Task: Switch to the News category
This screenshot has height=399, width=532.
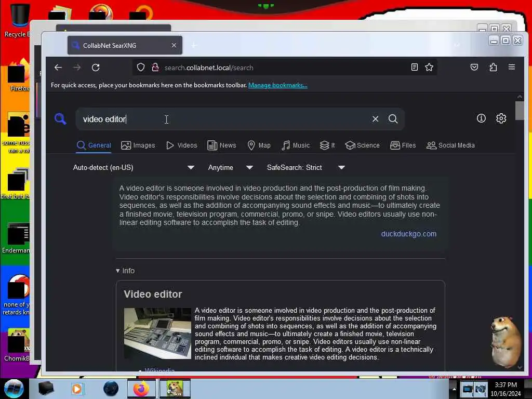Action: [221, 145]
